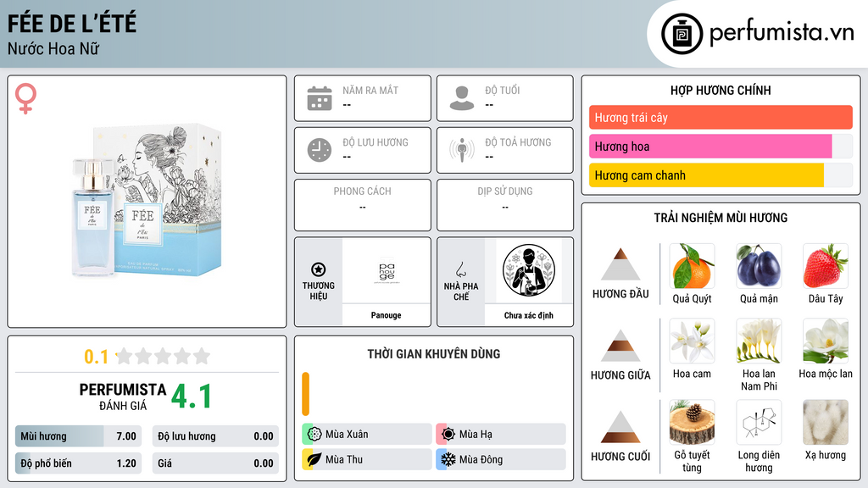868x488 pixels.
Task: Click the Dịp sử dụng occasion box
Action: tap(505, 205)
